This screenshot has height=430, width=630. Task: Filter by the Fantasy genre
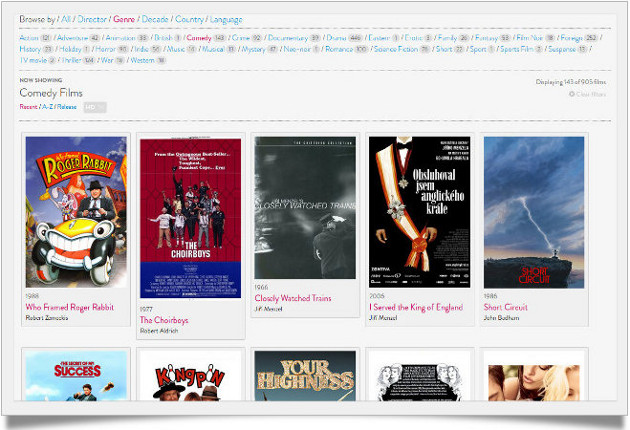pos(486,38)
